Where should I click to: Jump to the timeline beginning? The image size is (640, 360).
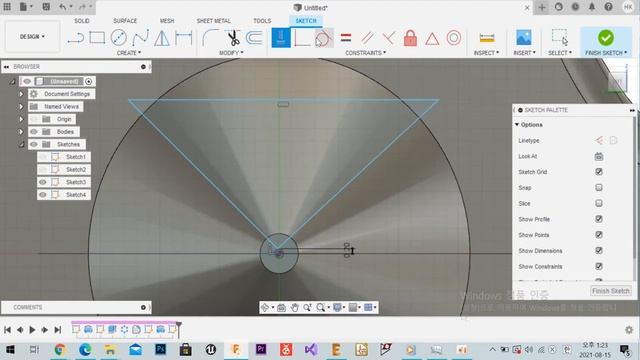point(7,330)
